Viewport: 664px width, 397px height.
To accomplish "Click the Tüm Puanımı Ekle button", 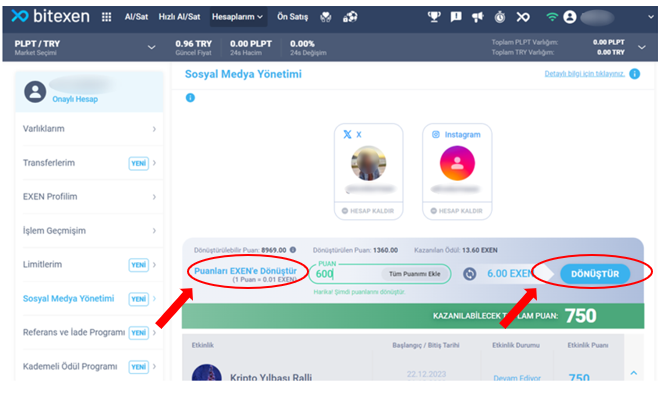I will [415, 274].
